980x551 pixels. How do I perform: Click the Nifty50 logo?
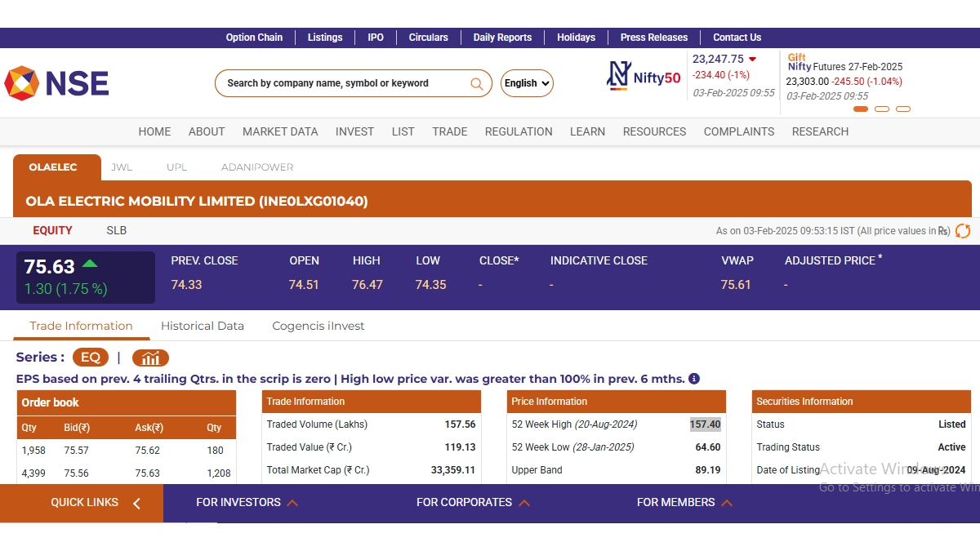tap(644, 77)
